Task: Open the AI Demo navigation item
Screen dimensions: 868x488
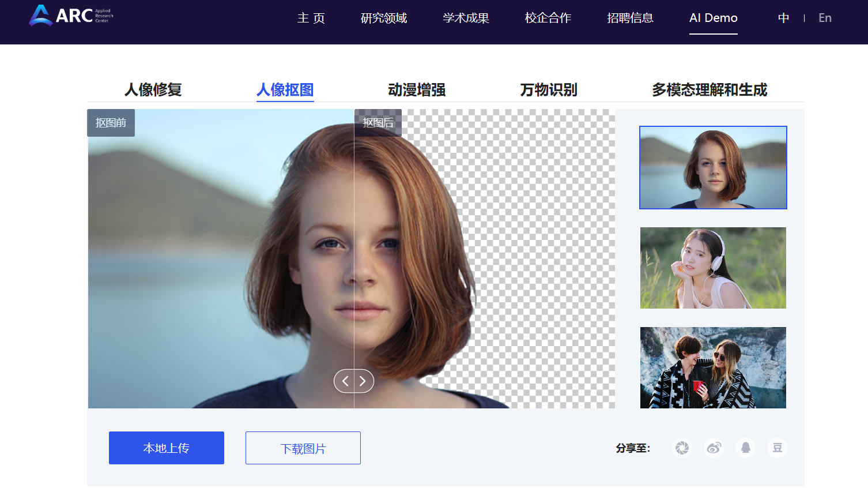Action: point(714,18)
